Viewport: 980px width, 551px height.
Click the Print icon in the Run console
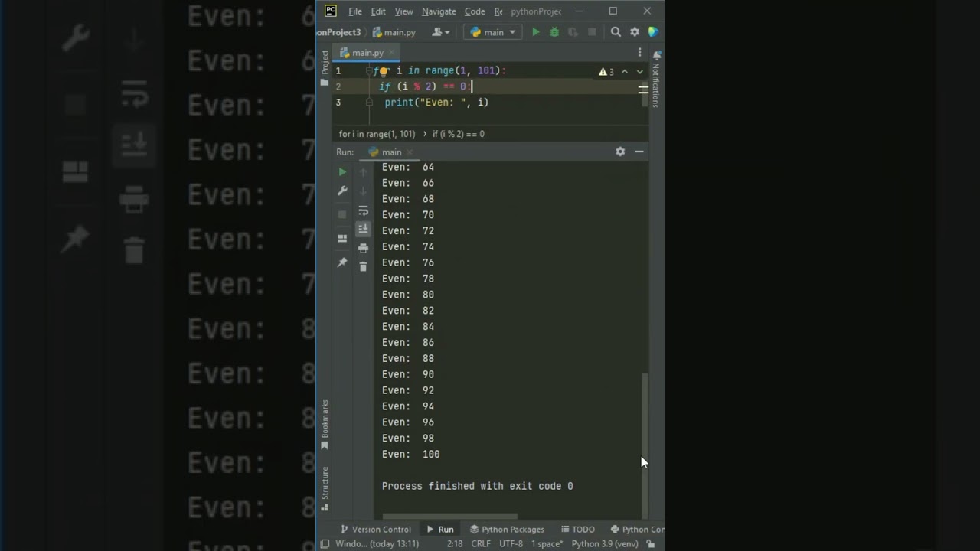(364, 248)
